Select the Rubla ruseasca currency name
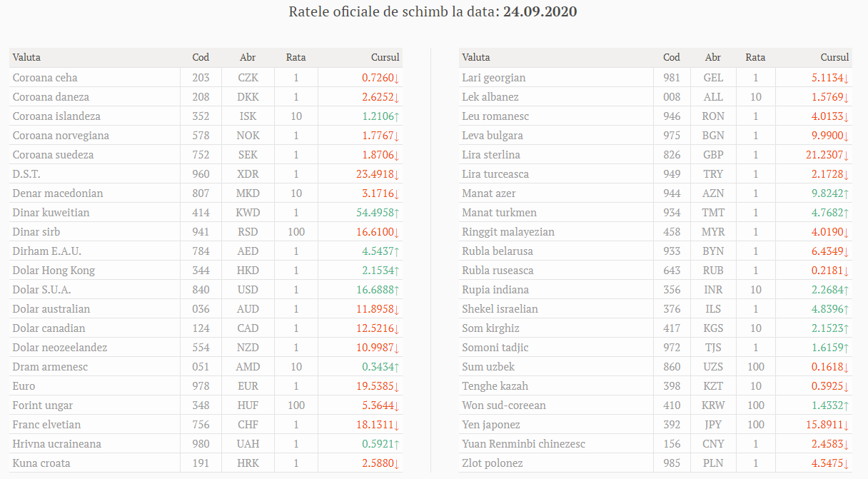This screenshot has height=479, width=868. click(498, 271)
